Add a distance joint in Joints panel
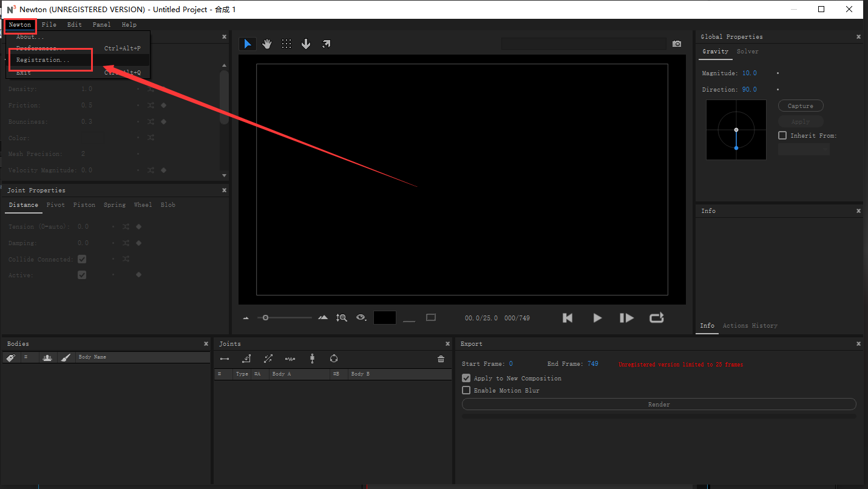 (x=225, y=359)
